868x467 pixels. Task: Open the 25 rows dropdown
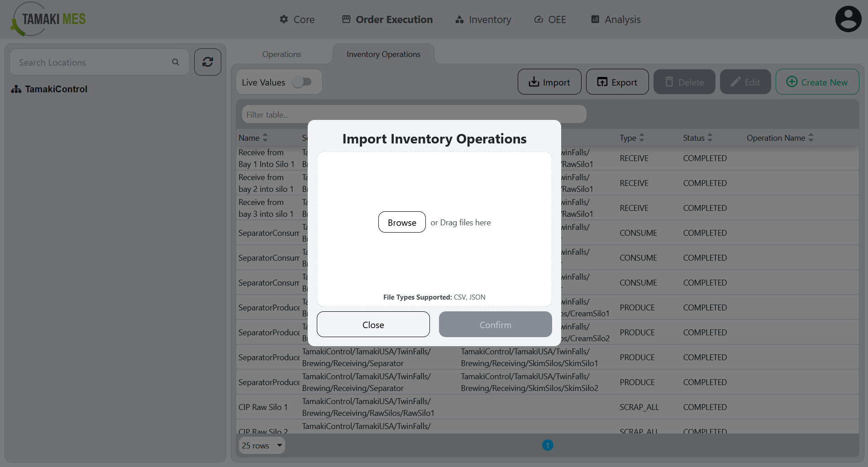click(x=262, y=445)
